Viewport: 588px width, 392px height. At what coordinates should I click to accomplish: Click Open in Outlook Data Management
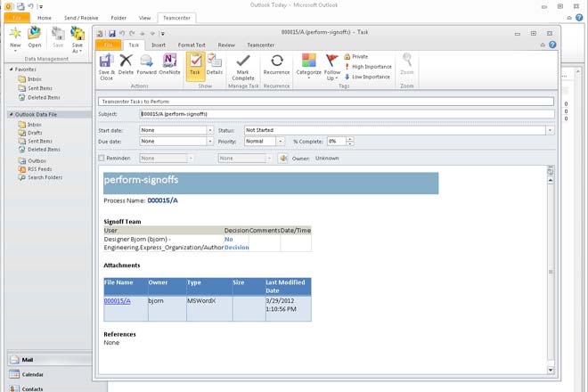(x=34, y=37)
